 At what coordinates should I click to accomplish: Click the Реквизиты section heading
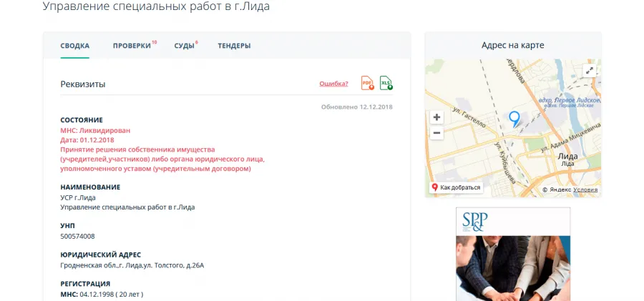(x=83, y=84)
